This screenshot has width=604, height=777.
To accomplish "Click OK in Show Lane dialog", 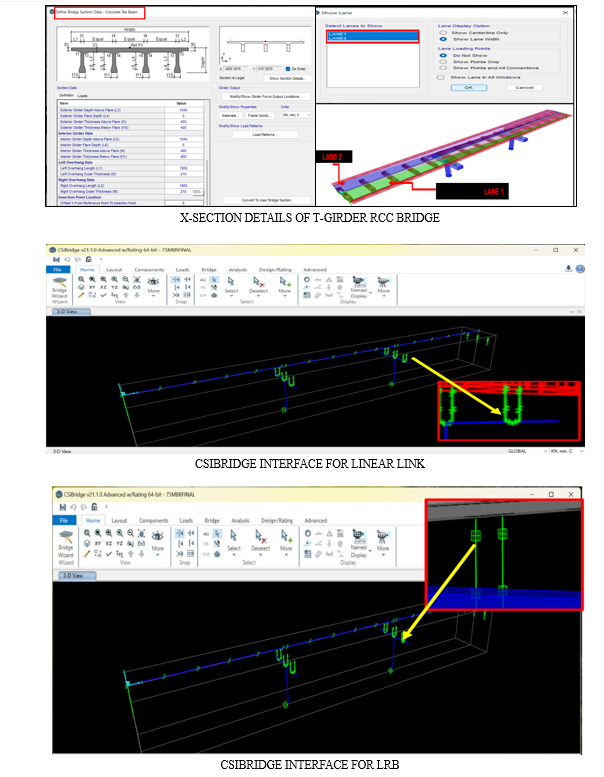I will click(x=469, y=87).
